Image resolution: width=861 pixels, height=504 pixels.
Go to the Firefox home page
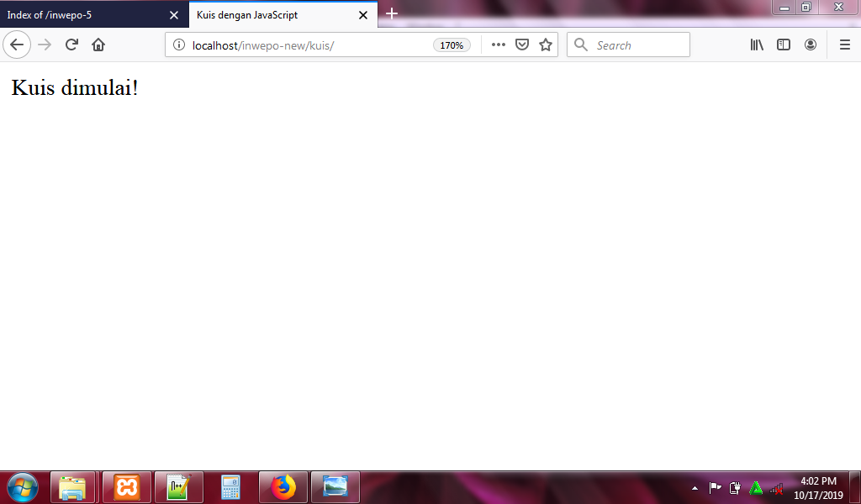click(98, 45)
